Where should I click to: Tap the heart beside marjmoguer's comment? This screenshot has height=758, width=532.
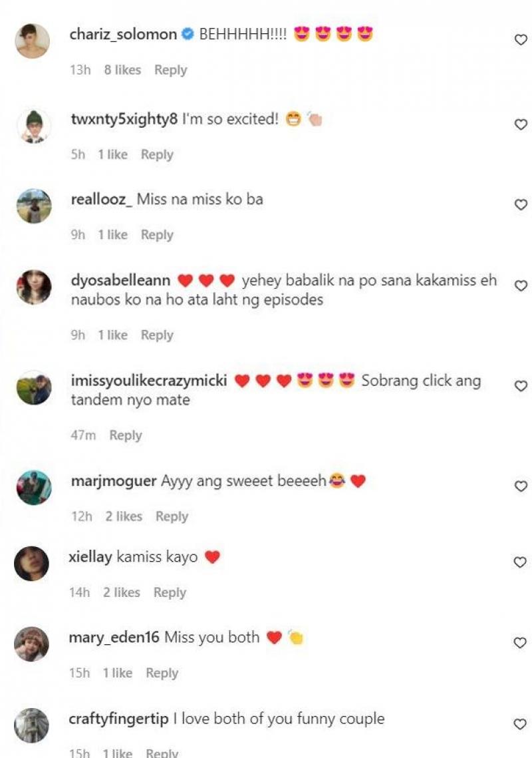point(521,486)
